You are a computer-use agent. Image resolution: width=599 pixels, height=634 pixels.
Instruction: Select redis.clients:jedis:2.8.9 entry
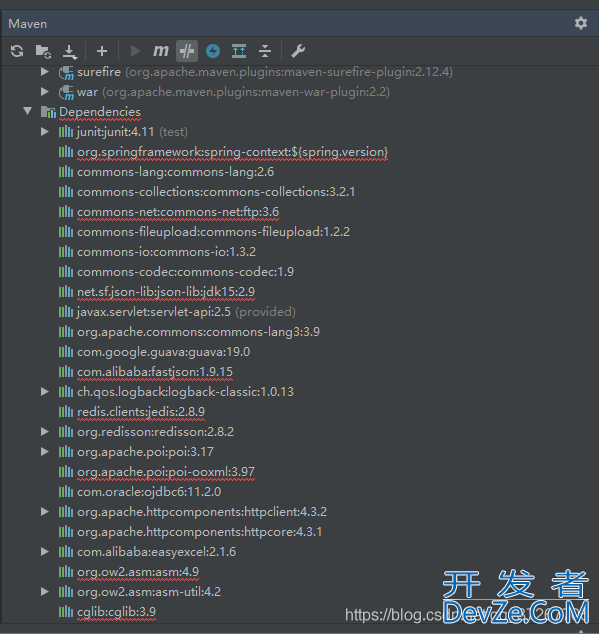coord(141,412)
